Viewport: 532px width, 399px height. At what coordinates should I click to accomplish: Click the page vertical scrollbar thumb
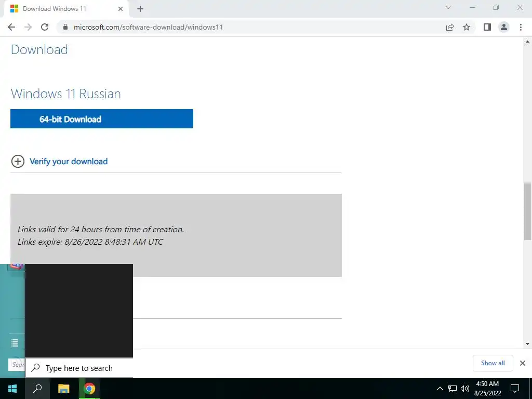[527, 211]
